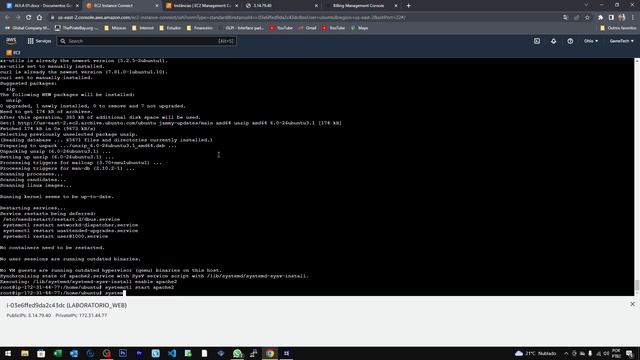Launch the AWS CloudShell icon

point(537,41)
